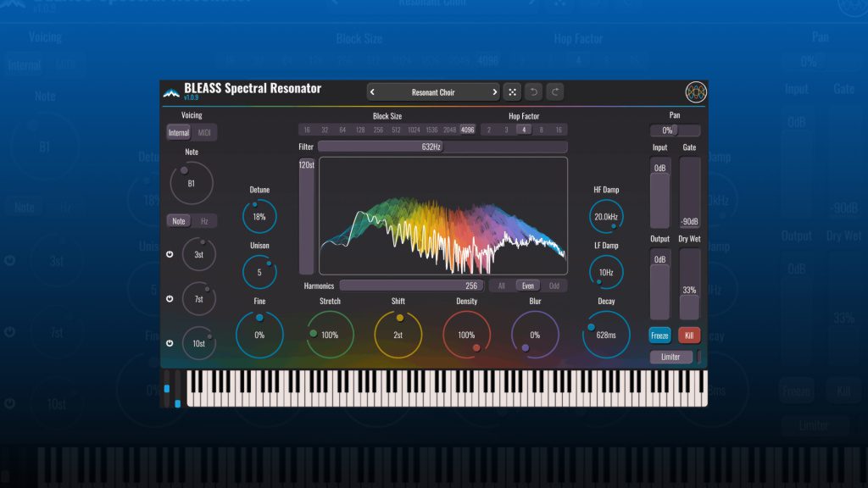This screenshot has height=488, width=868.
Task: Click the Pan slider at 0%
Action: [675, 130]
